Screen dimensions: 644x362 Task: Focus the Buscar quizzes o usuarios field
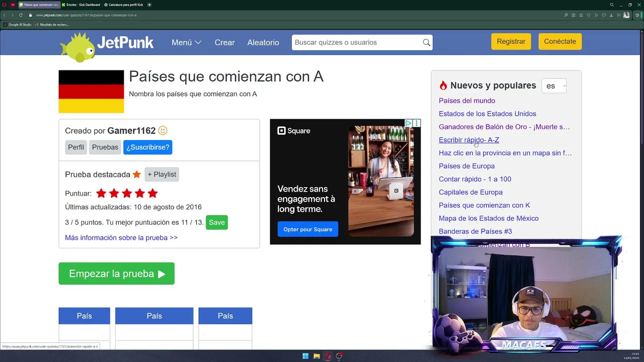point(357,42)
